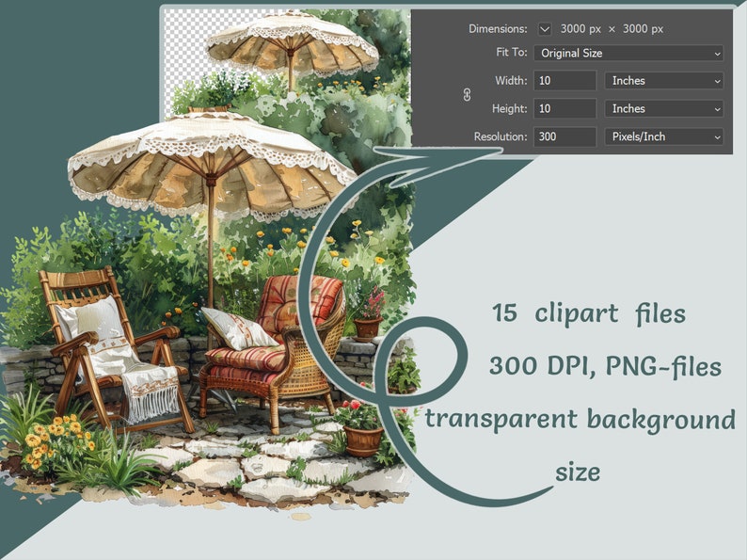Open the Height units Inches dropdown
The width and height of the screenshot is (747, 560).
664,108
